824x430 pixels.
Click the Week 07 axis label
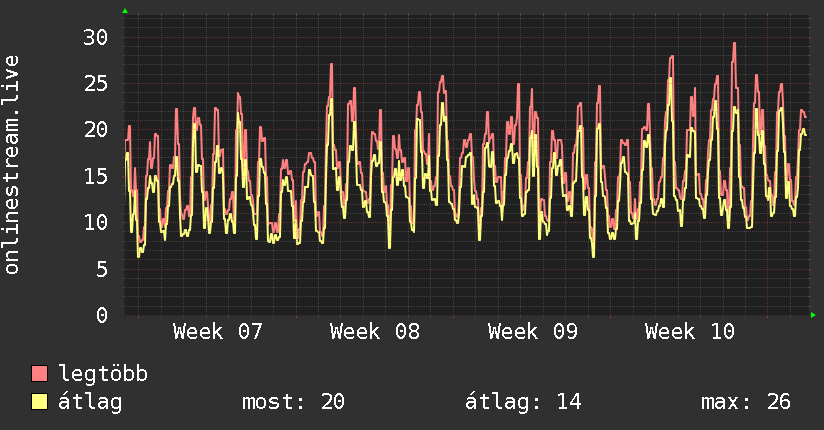click(218, 332)
